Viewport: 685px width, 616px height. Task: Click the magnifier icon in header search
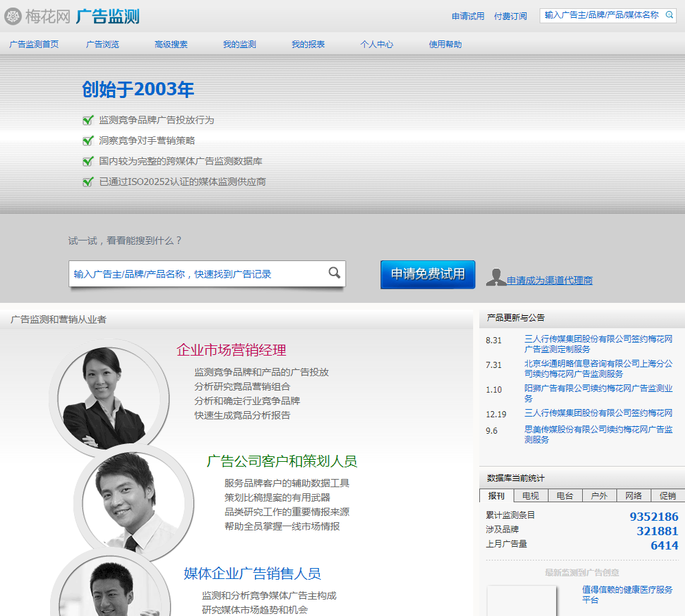coord(669,15)
